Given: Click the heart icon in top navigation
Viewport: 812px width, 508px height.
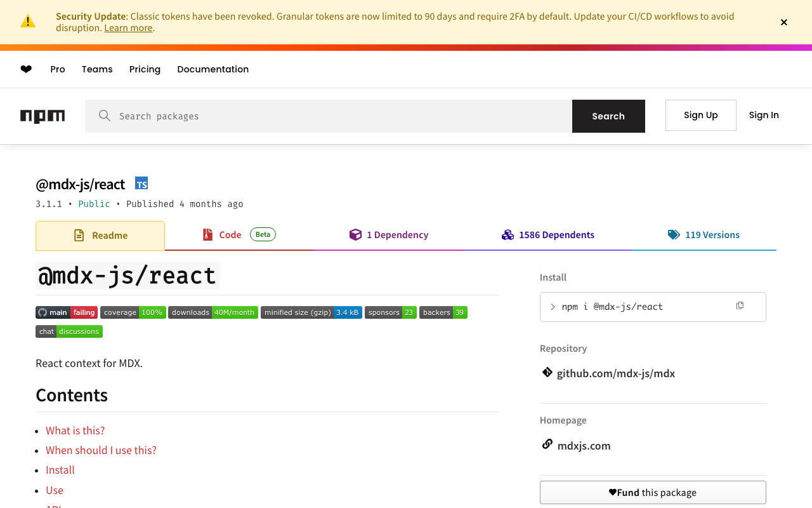Looking at the screenshot, I should [26, 69].
